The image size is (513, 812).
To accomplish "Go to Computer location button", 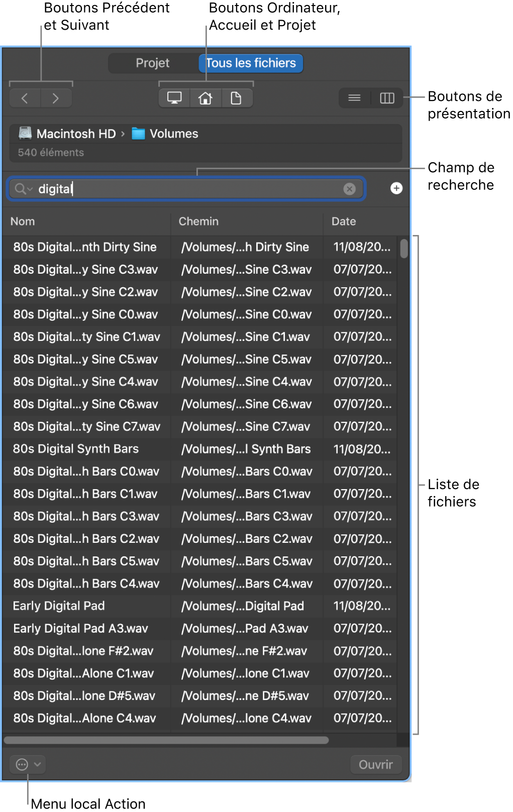I will (x=174, y=98).
